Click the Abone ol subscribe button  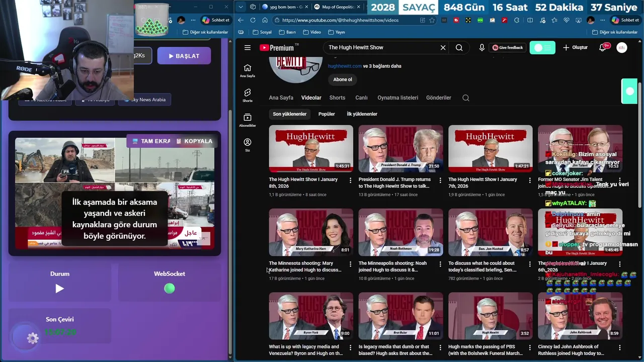[343, 79]
